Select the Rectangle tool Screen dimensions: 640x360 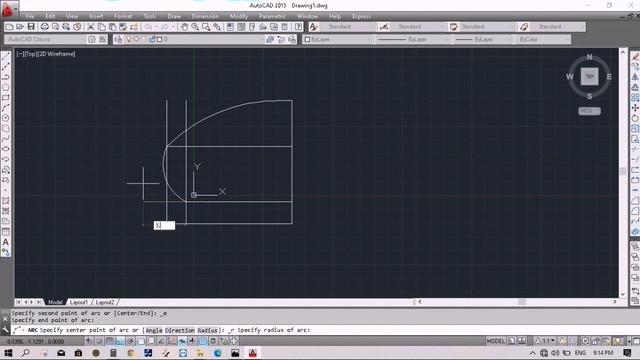click(x=6, y=98)
